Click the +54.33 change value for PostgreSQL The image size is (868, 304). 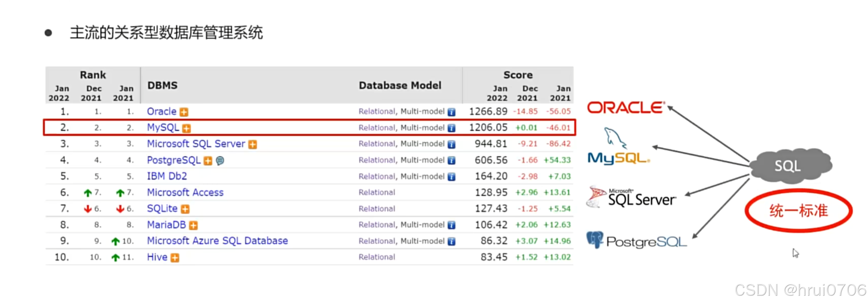557,160
